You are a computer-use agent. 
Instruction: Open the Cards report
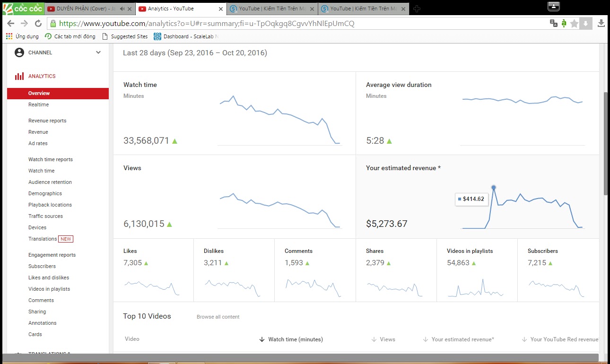(35, 334)
